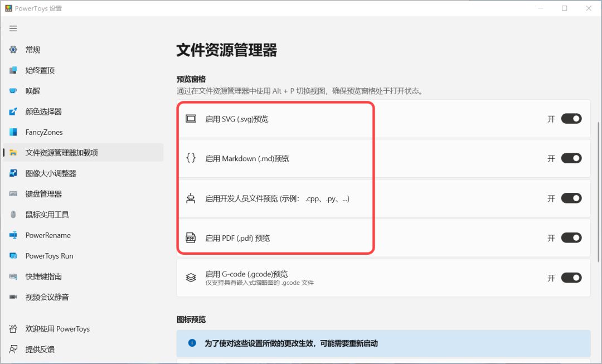Disable developer file preview toggle
The height and width of the screenshot is (364, 602).
pyautogui.click(x=571, y=198)
